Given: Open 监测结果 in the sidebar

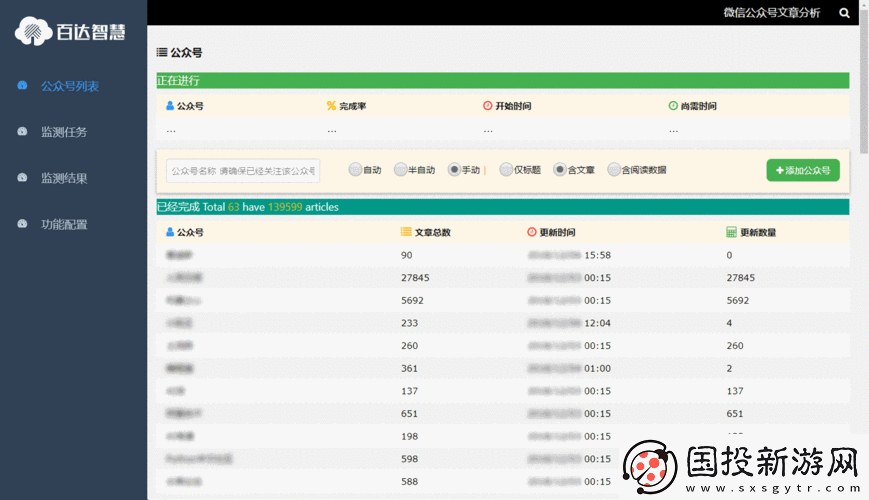Looking at the screenshot, I should [64, 178].
